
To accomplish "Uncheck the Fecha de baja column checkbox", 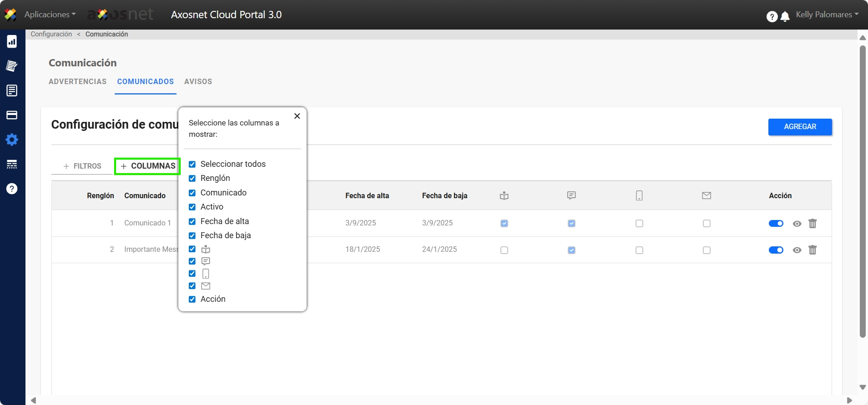I will pos(192,235).
